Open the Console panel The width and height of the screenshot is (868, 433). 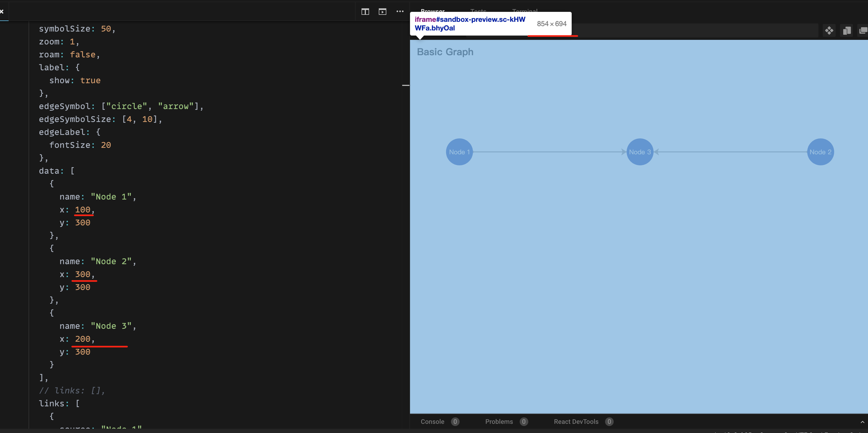[432, 421]
